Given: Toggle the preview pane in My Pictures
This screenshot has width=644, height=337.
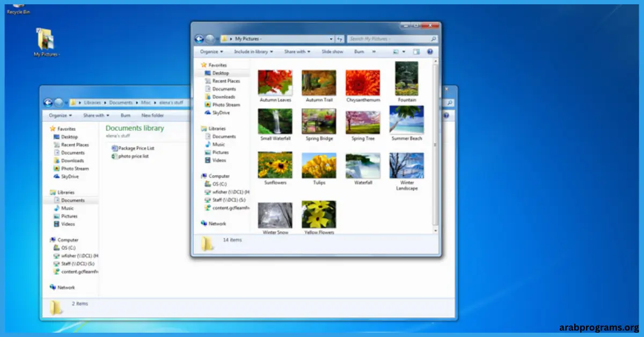Looking at the screenshot, I should (416, 52).
